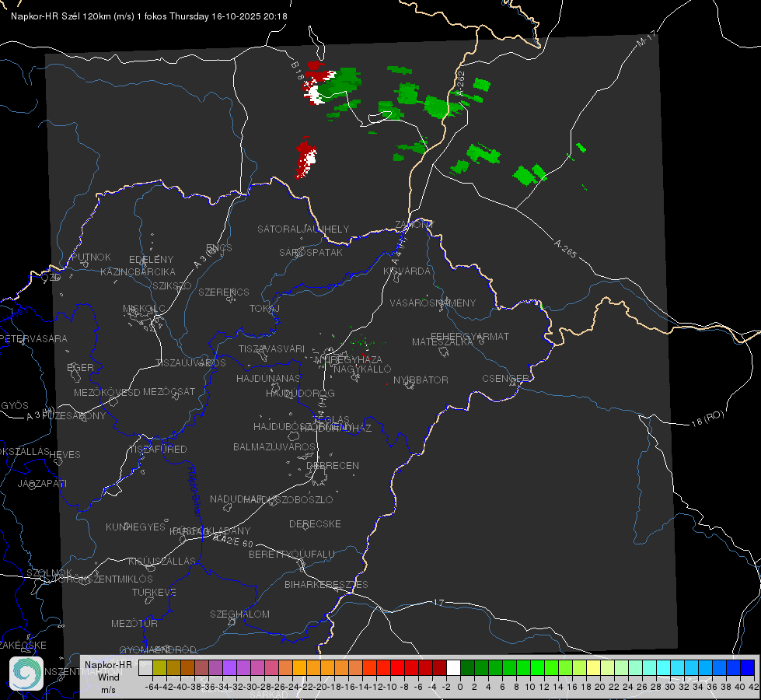Click the EDELÉNY town label
The height and width of the screenshot is (700, 761).
click(151, 260)
